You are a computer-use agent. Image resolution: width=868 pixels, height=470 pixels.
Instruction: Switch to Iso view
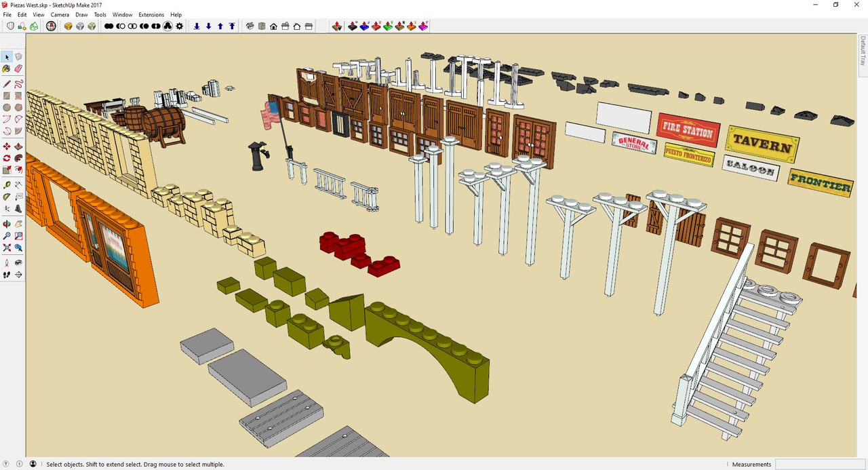(x=250, y=26)
